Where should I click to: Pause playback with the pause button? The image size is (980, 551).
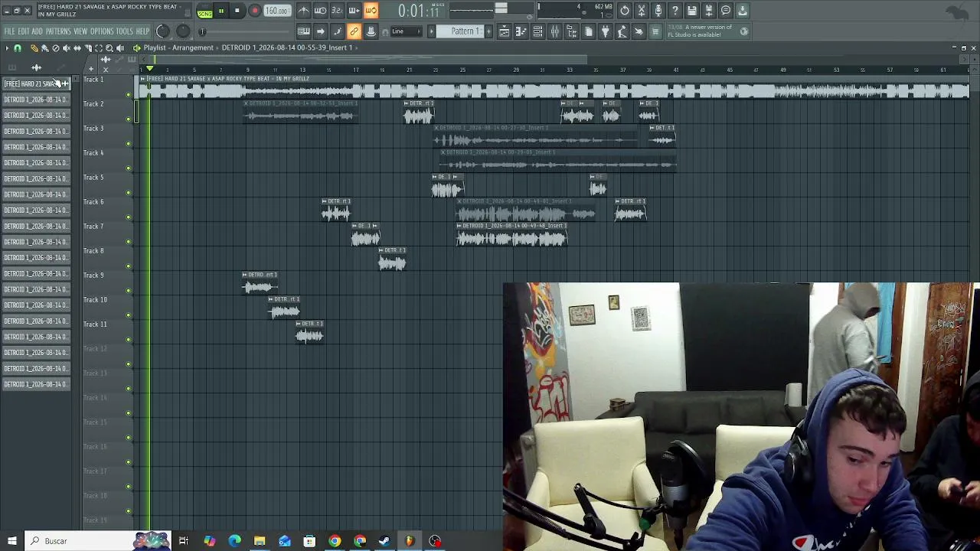220,11
